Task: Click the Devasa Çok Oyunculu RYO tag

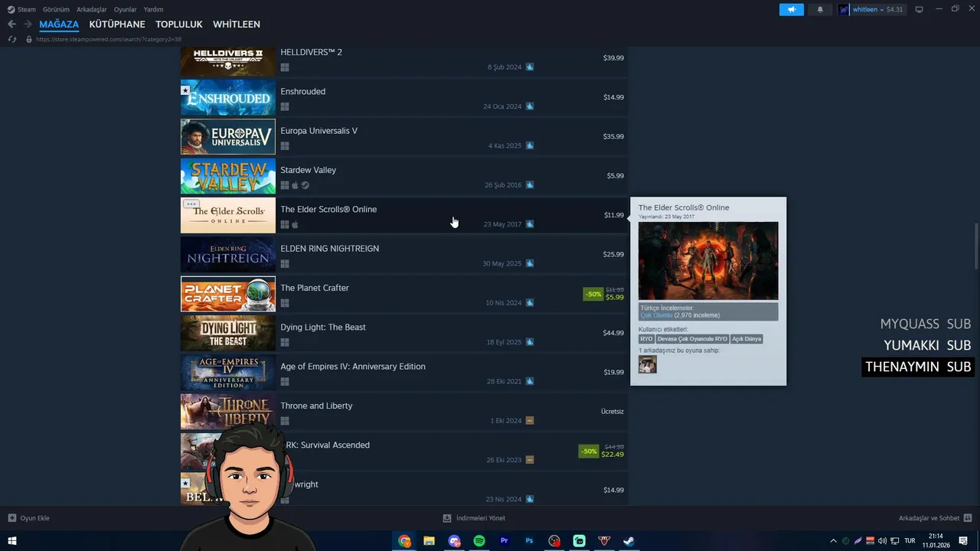Action: [692, 339]
